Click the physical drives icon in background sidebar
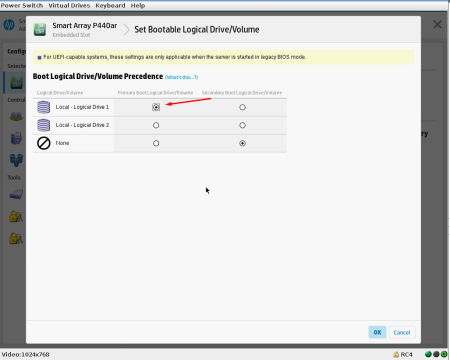 click(16, 138)
